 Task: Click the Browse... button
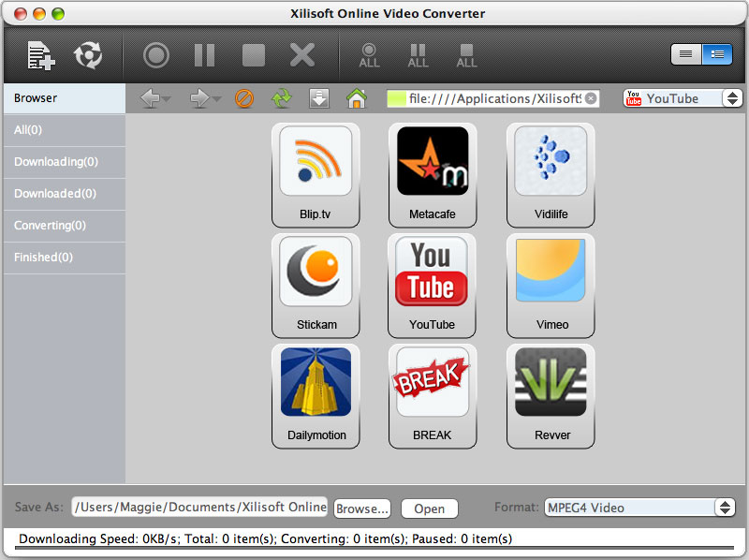[x=362, y=508]
